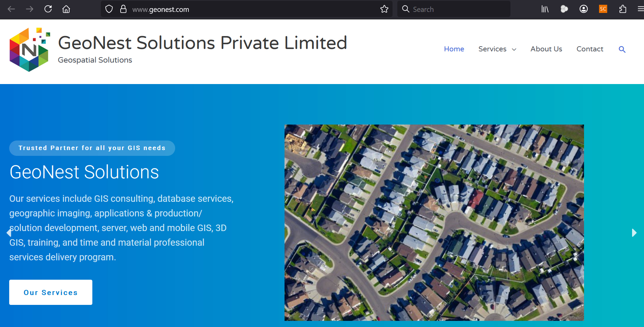
Task: Bookmark this page with the star icon
Action: click(x=384, y=9)
